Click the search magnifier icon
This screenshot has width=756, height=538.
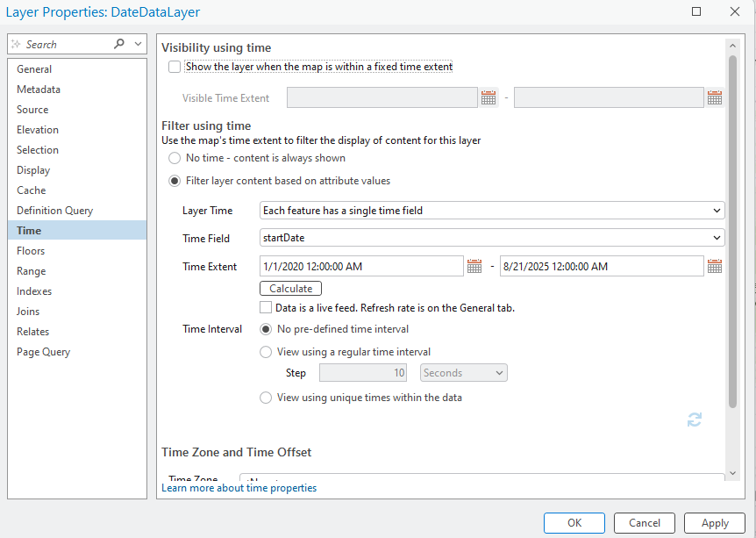pos(119,44)
